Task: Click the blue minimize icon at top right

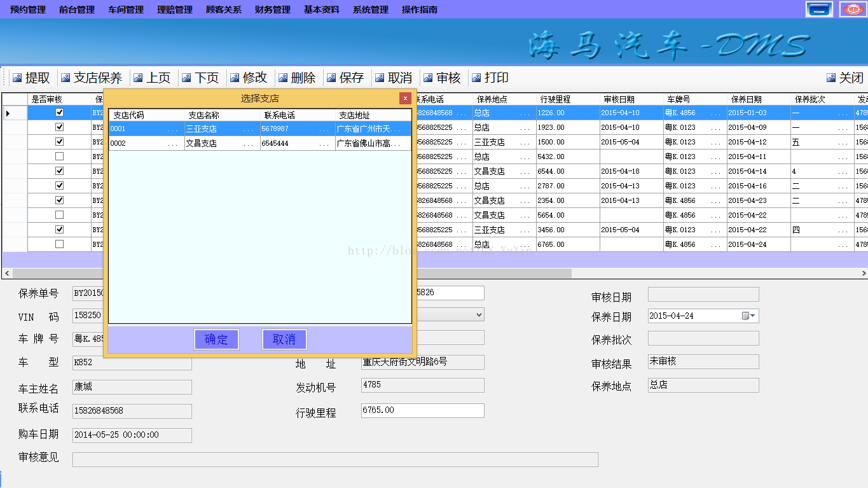Action: point(819,9)
